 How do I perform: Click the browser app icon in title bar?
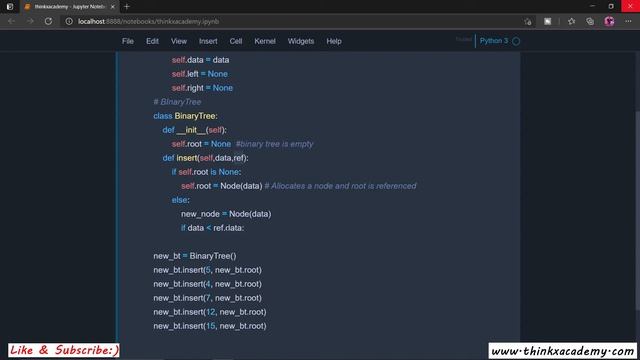pos(10,7)
